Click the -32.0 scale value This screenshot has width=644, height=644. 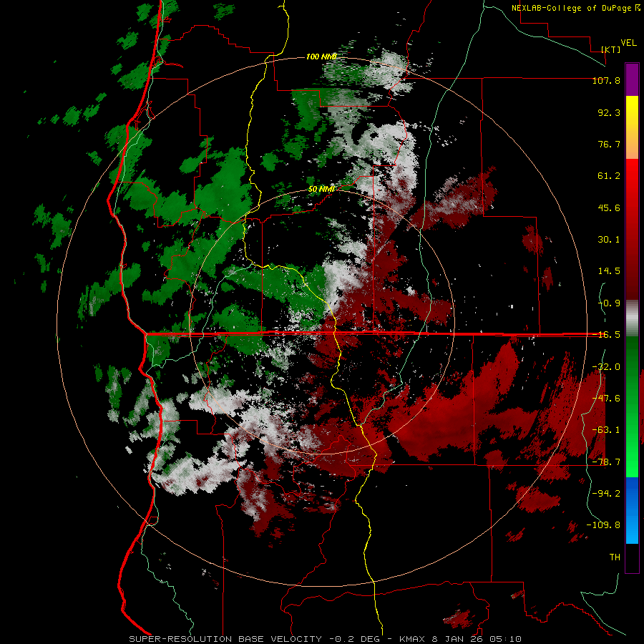(606, 367)
